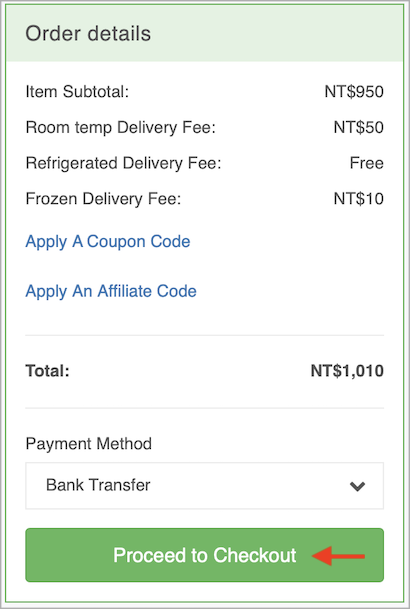This screenshot has height=609, width=410.
Task: Click the Refrigerated Delivery Fee label
Action: (x=123, y=163)
